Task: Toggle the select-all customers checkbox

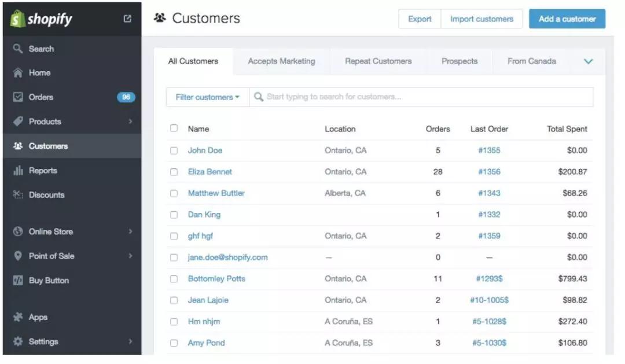Action: point(174,128)
